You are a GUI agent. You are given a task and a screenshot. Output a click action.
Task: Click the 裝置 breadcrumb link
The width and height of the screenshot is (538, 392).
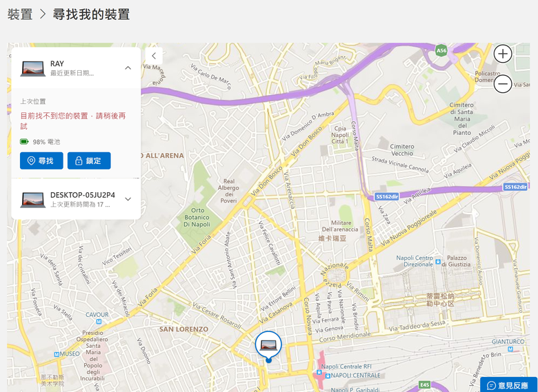(20, 14)
